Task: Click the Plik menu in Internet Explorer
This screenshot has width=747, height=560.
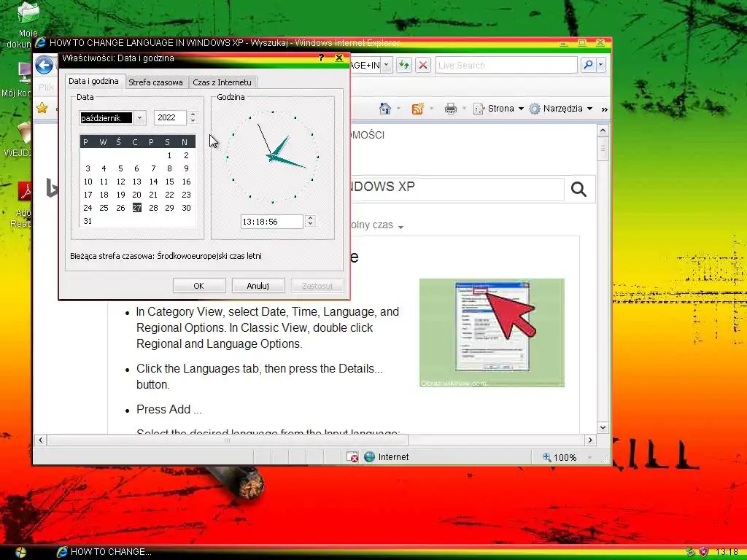Action: pos(46,87)
